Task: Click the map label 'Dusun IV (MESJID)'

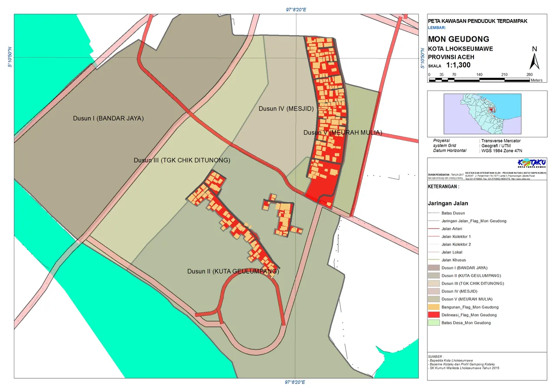Action: [x=286, y=109]
